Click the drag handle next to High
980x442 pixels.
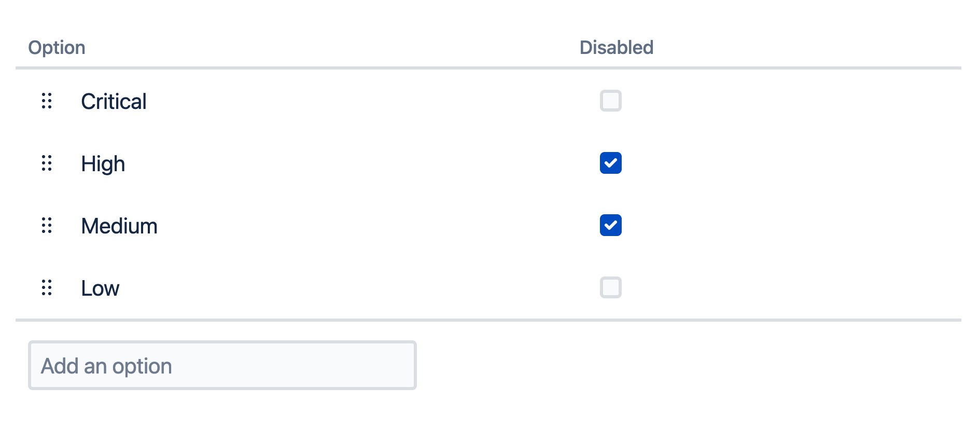(47, 163)
